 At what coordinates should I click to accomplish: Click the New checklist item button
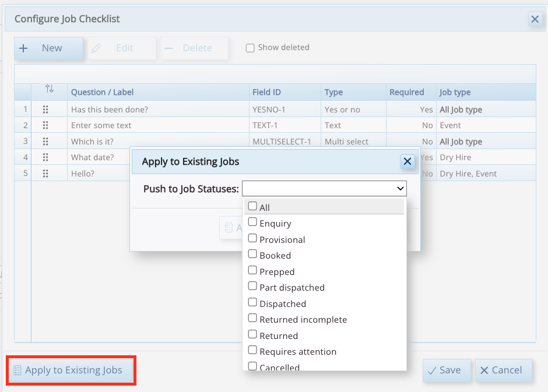click(48, 48)
